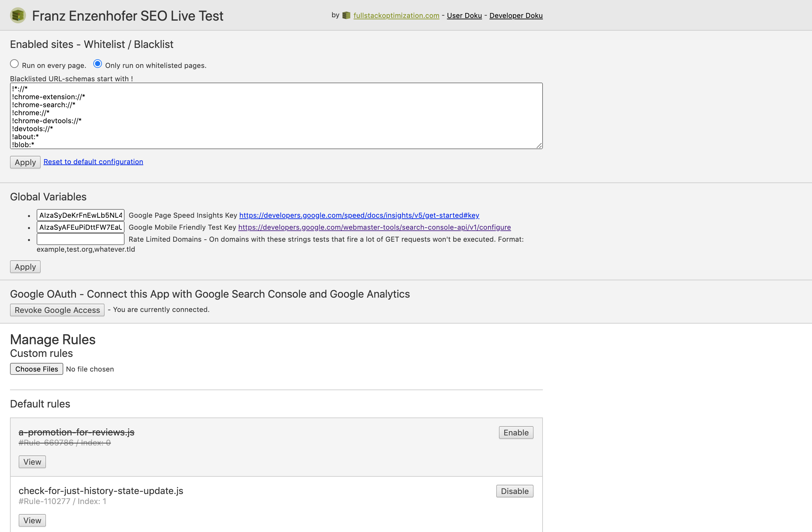
Task: Disable the check-for-just-history-state-update.js rule
Action: coord(515,491)
